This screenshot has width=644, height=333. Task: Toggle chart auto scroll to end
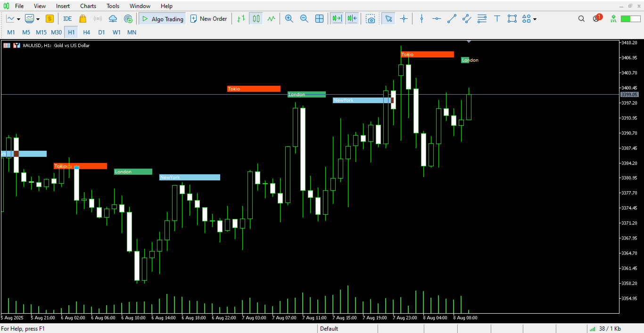click(x=337, y=19)
